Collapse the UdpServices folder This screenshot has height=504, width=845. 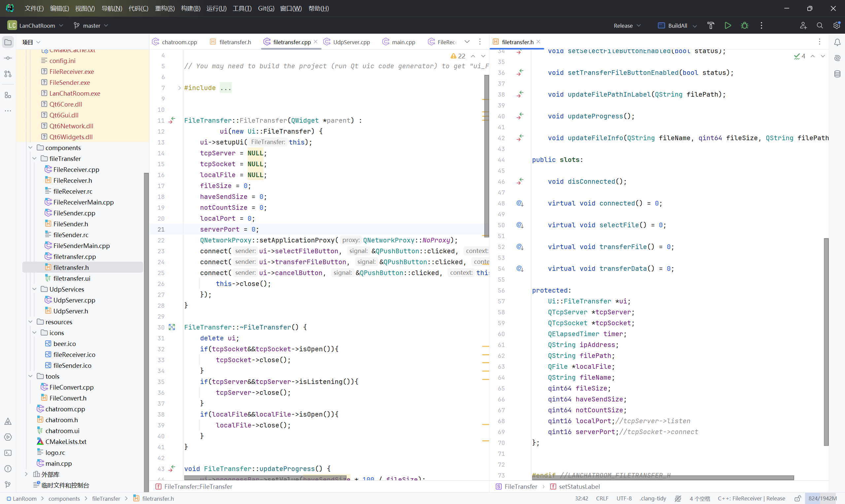pos(34,289)
